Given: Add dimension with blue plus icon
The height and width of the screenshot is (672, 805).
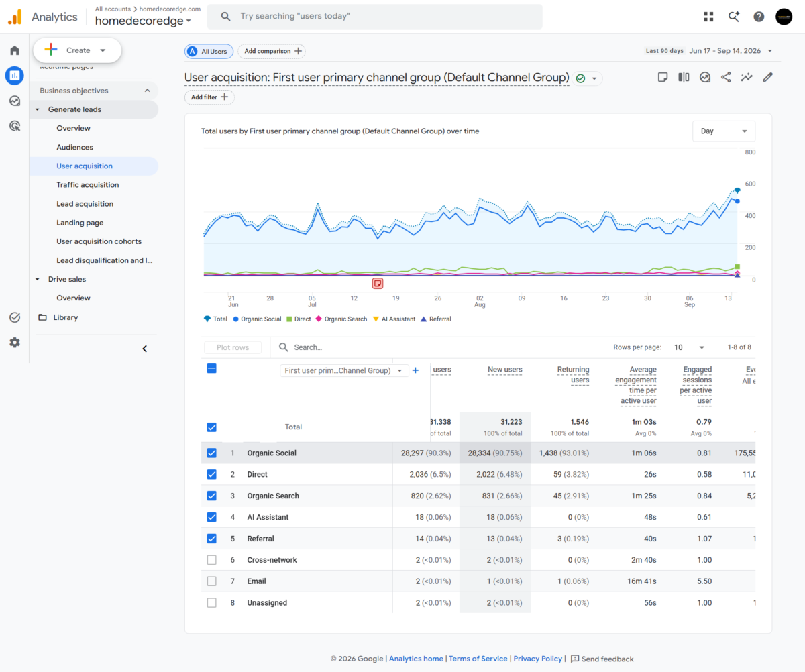Looking at the screenshot, I should (415, 370).
